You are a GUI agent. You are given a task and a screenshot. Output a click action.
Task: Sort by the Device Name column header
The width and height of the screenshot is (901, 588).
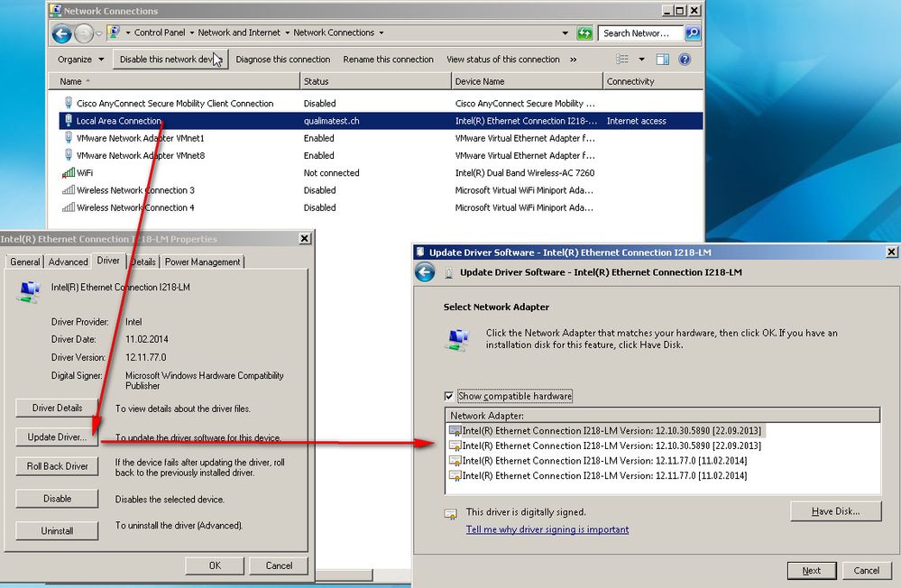(x=527, y=81)
